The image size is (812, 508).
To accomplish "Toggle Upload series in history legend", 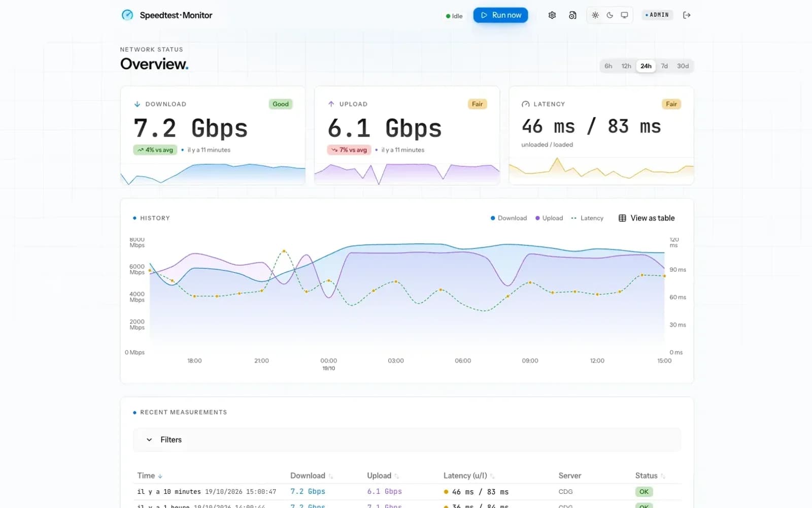I will point(549,218).
